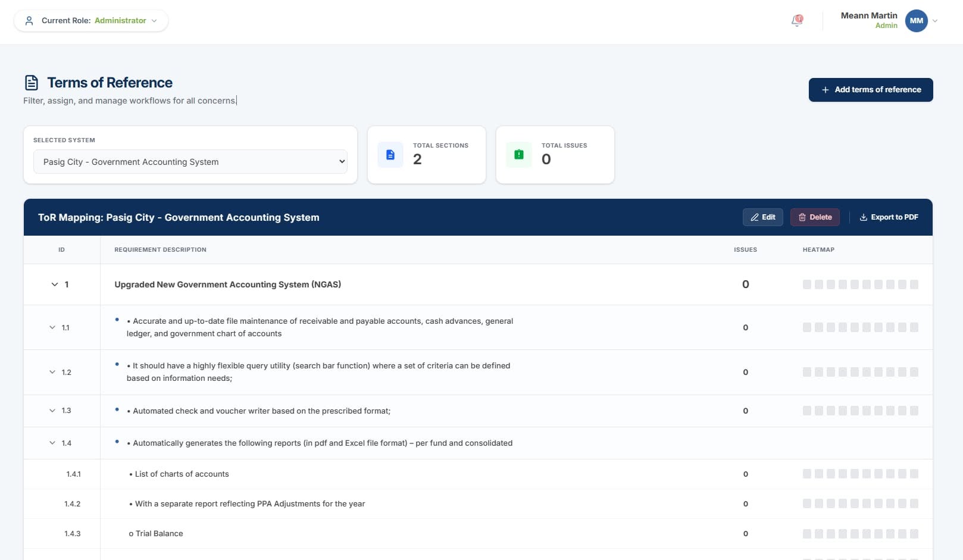This screenshot has width=963, height=560.
Task: Click the Total Sections value 2
Action: pos(417,159)
